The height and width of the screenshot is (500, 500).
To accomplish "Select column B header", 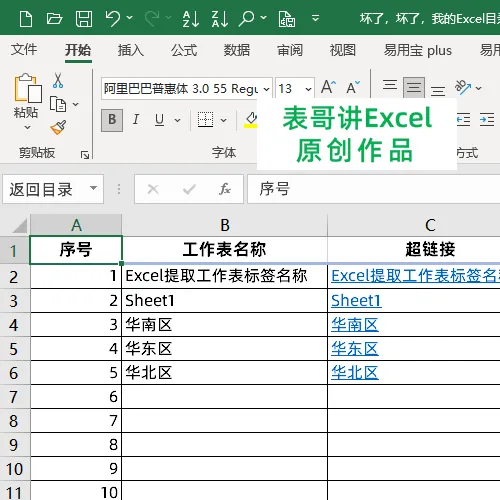I will [225, 225].
